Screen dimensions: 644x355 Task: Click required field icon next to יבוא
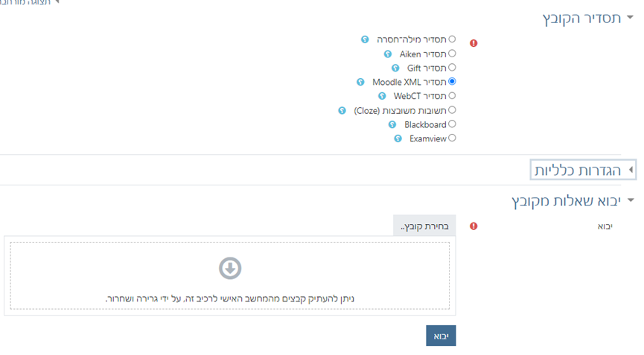point(474,226)
